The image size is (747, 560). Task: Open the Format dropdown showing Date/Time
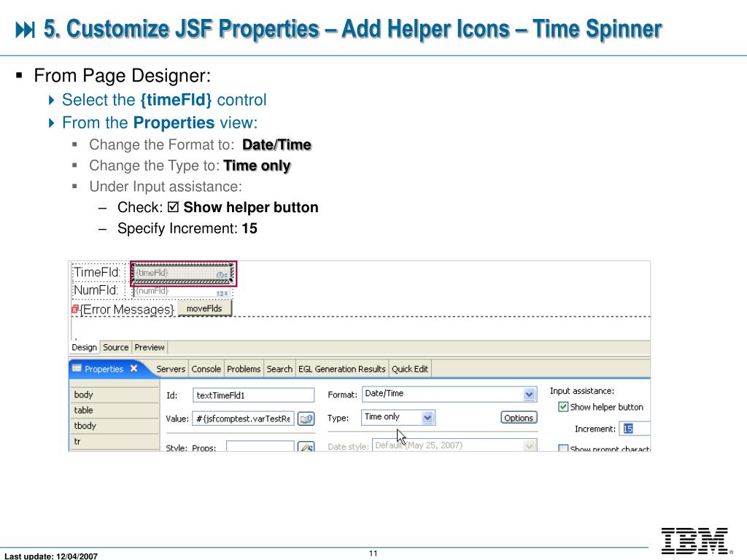click(449, 394)
